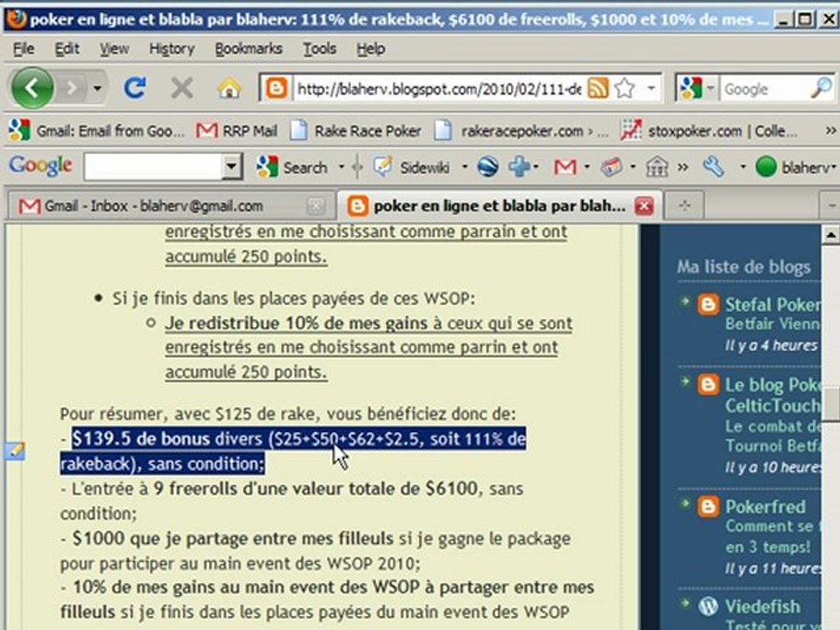Click the Blogger icon beside Pokerfred
The image size is (840, 630).
coord(708,507)
